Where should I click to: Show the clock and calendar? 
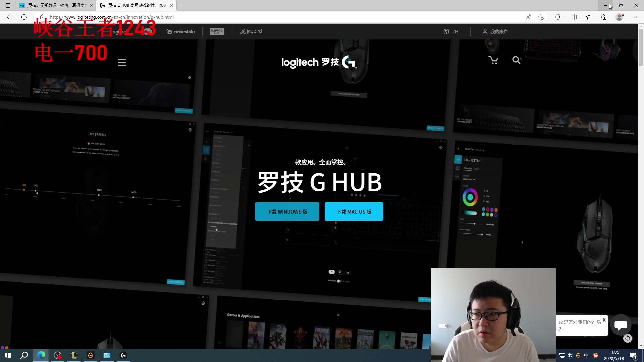[614, 355]
